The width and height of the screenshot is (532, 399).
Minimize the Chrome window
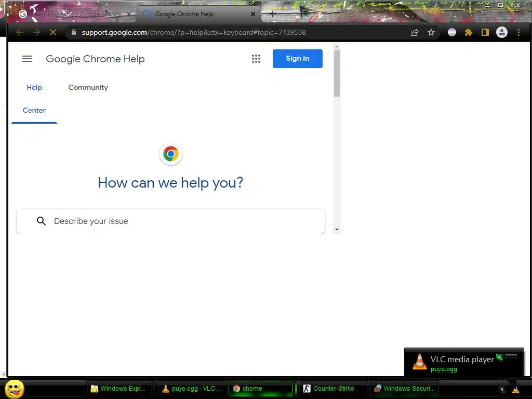[x=487, y=5]
